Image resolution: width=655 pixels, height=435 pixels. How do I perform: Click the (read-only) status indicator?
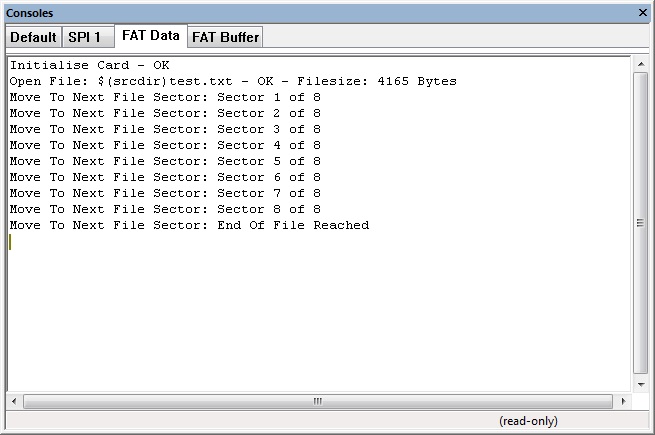pos(528,421)
